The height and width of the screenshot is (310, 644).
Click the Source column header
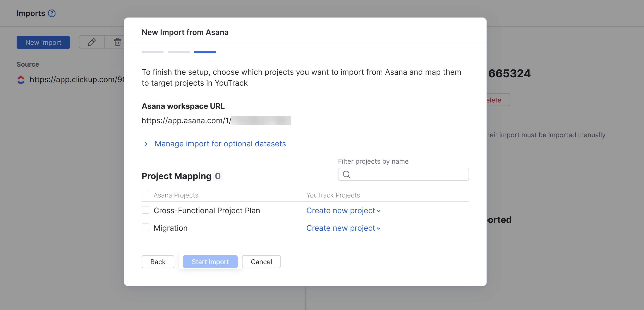tap(28, 64)
